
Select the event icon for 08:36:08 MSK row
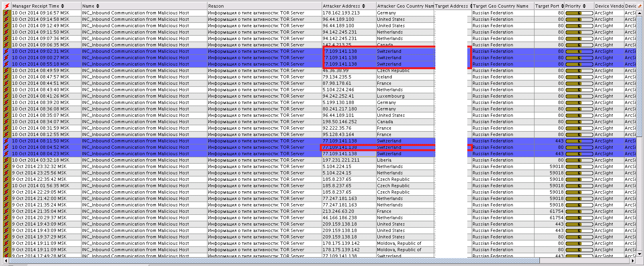coord(6,109)
